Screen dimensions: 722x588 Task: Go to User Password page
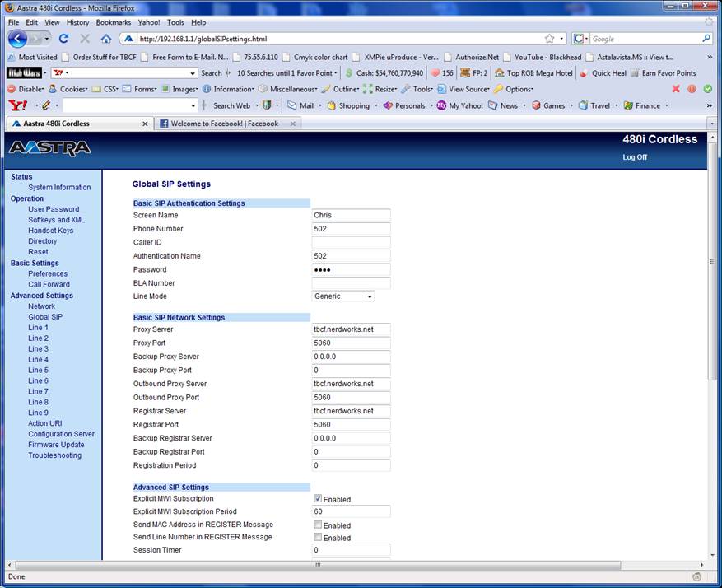(54, 209)
